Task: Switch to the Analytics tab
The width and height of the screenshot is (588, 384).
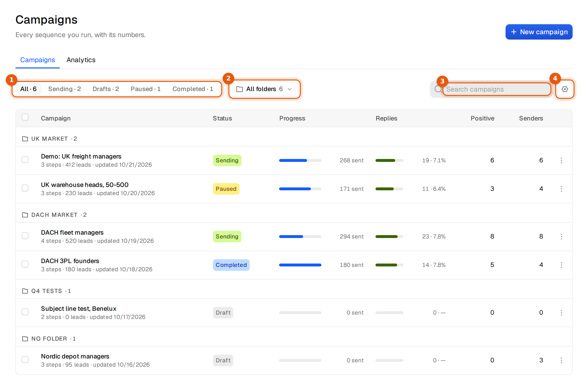Action: pyautogui.click(x=81, y=60)
